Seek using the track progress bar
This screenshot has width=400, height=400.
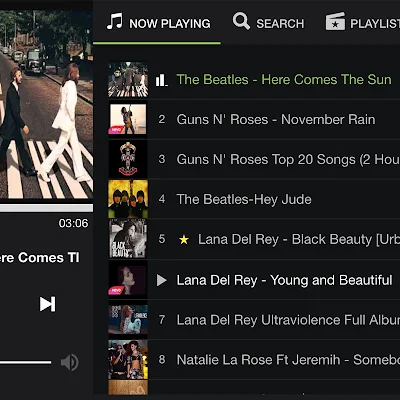tap(46, 208)
